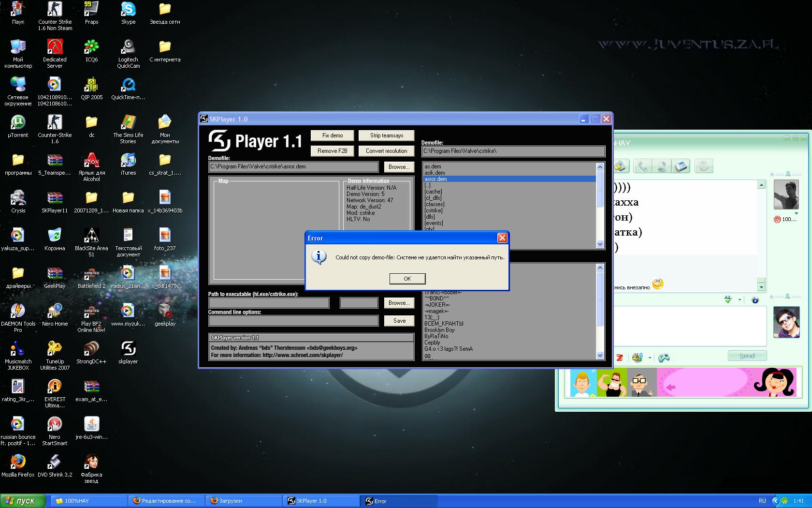The height and width of the screenshot is (508, 812).
Task: Click the Корзина recycle bin icon
Action: pos(55,239)
